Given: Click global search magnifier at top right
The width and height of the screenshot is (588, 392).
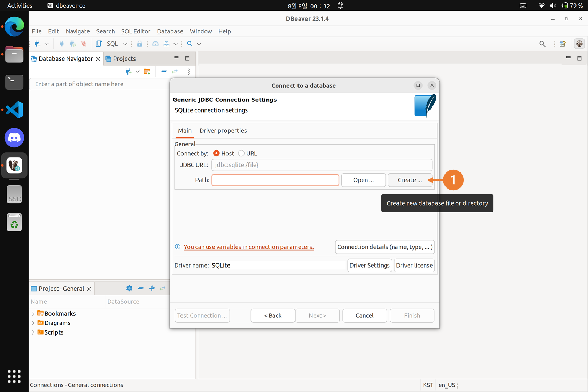Looking at the screenshot, I should [542, 44].
